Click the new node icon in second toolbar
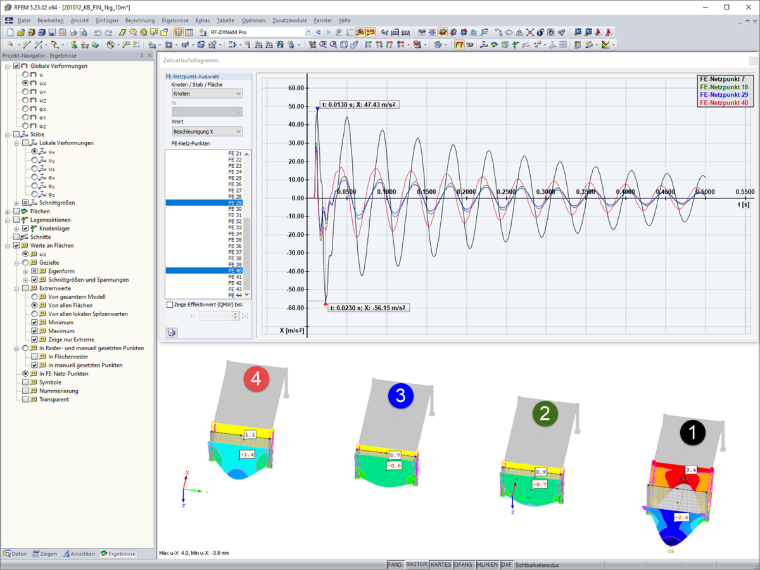The image size is (760, 570). point(10,45)
